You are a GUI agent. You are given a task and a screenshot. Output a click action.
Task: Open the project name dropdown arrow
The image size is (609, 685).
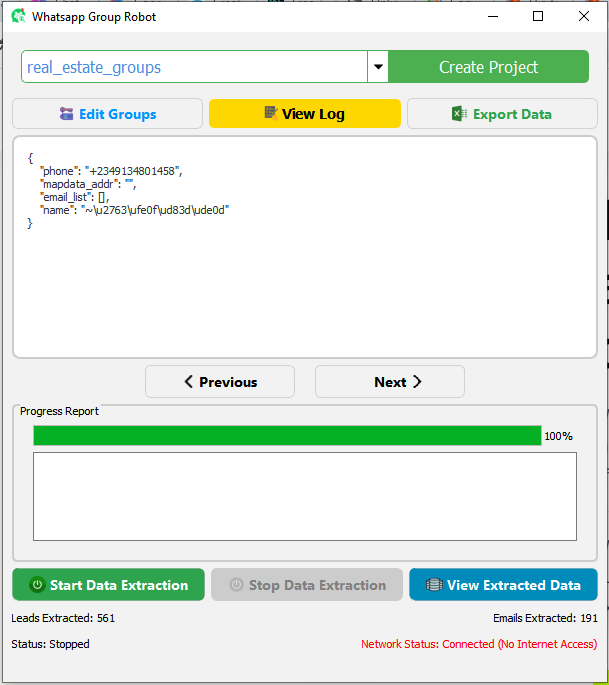coord(378,67)
